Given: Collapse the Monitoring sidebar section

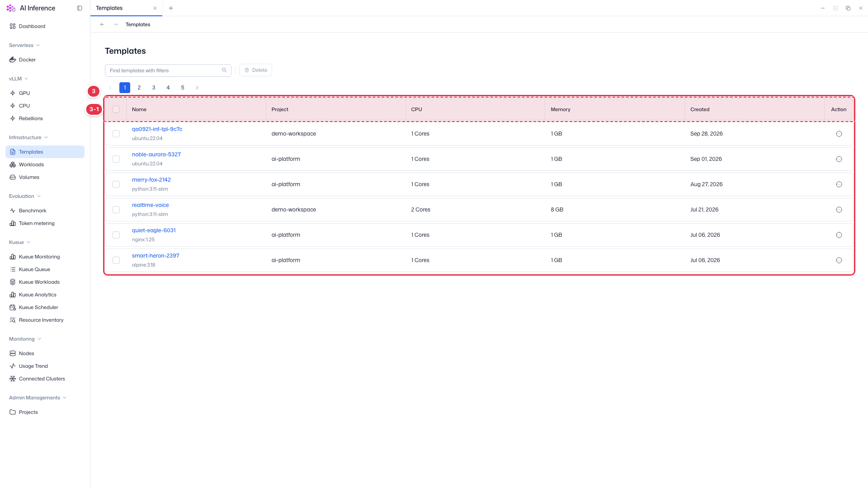Looking at the screenshot, I should pos(25,339).
